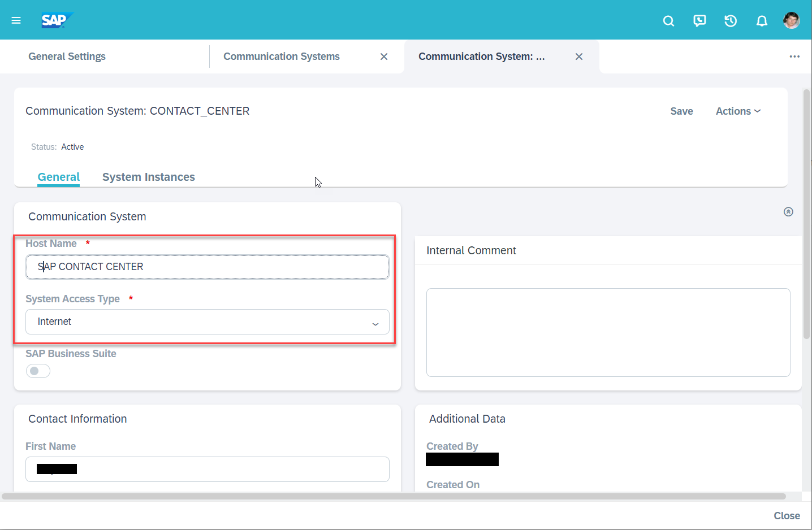Viewport: 812px width, 530px height.
Task: Open the feedback chat icon
Action: (x=699, y=21)
